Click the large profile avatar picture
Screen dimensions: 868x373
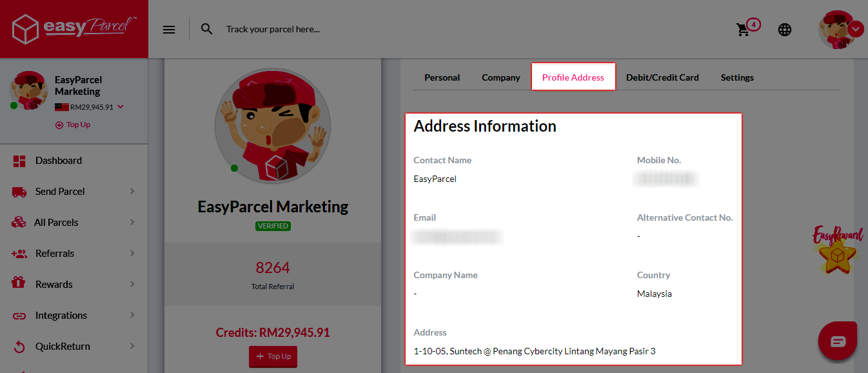(x=273, y=126)
